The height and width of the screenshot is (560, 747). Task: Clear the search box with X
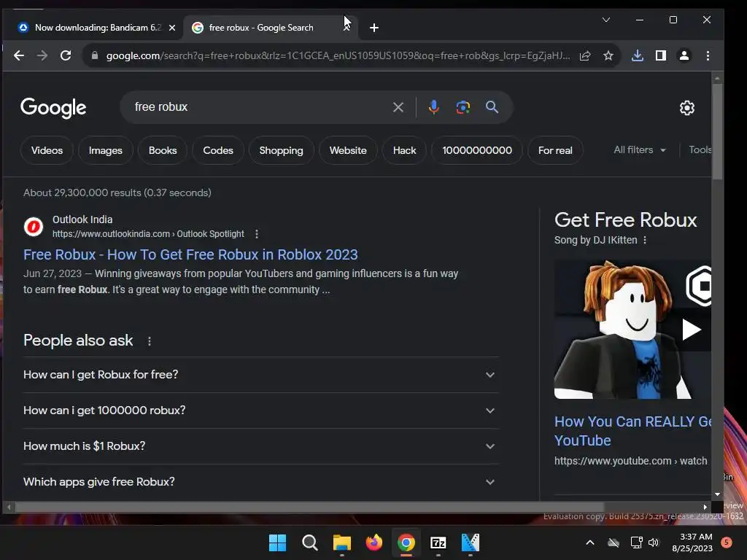(398, 107)
